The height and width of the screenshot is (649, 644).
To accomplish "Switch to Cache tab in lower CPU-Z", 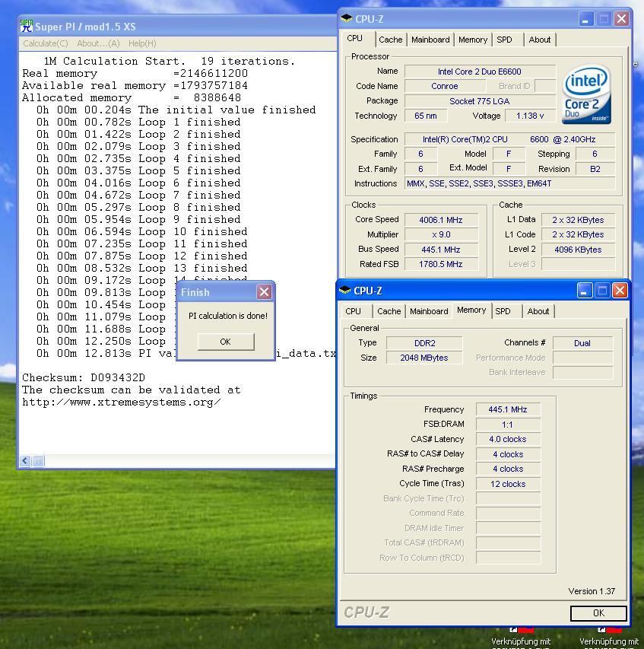I will (389, 311).
